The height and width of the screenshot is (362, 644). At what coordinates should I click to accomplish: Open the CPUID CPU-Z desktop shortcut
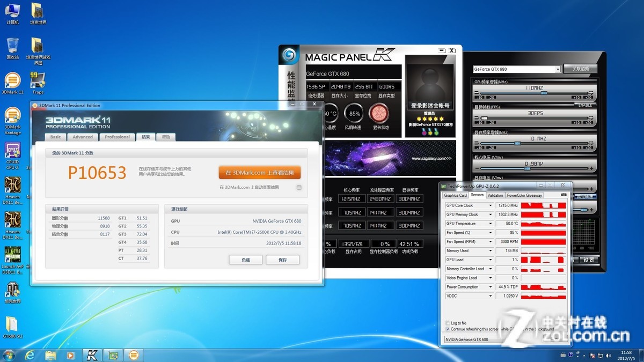coord(12,156)
